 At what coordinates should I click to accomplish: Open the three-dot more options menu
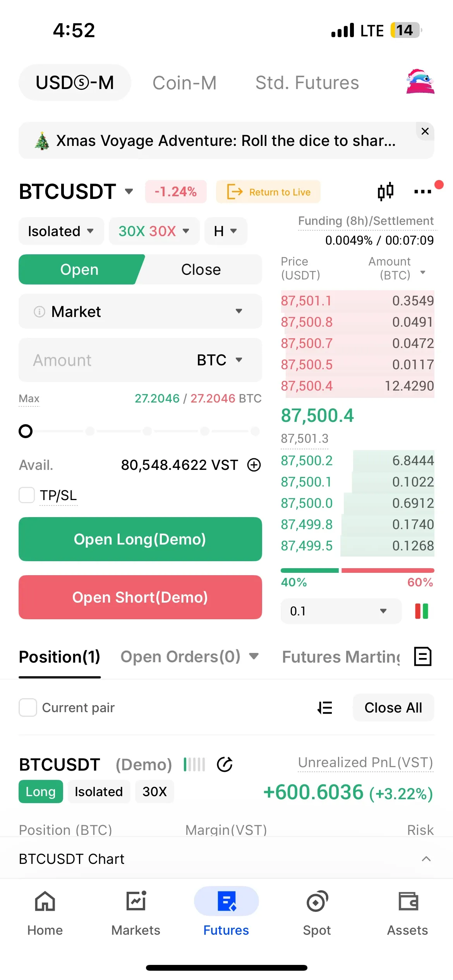(422, 192)
